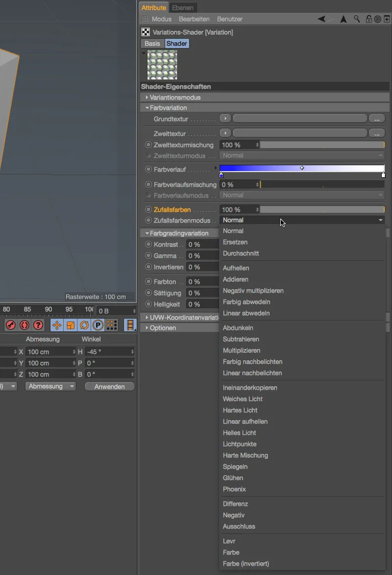Image resolution: width=392 pixels, height=575 pixels.
Task: Click the dotted grip icon beside Modus
Action: [145, 19]
